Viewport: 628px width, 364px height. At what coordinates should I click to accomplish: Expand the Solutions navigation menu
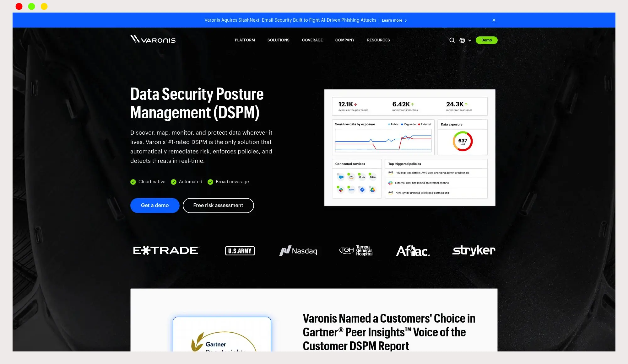tap(278, 40)
